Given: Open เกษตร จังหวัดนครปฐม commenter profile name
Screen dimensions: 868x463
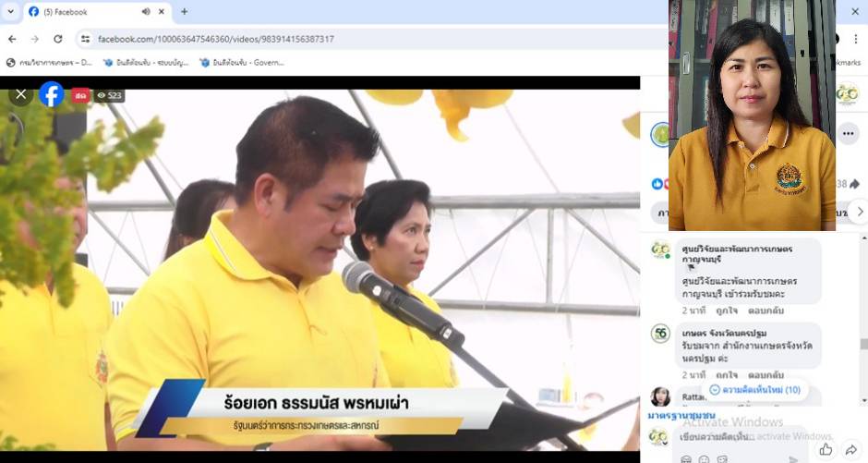Looking at the screenshot, I should point(724,333).
